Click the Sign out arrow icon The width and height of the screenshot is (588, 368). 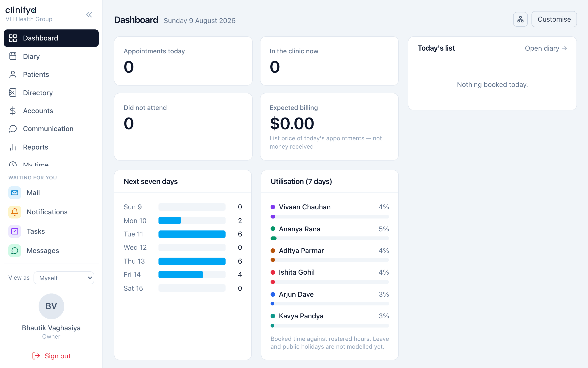pyautogui.click(x=36, y=356)
